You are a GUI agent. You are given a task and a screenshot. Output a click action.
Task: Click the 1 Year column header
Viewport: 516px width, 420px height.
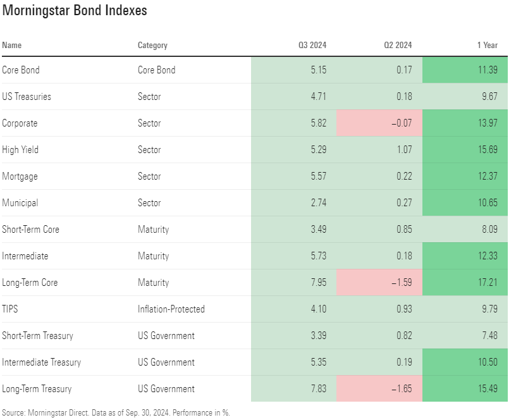click(x=487, y=46)
